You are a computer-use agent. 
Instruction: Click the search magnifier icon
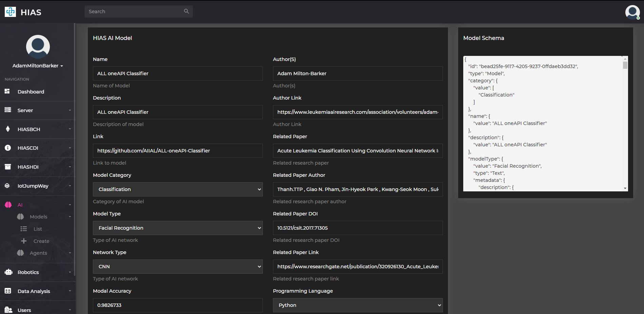pyautogui.click(x=187, y=11)
